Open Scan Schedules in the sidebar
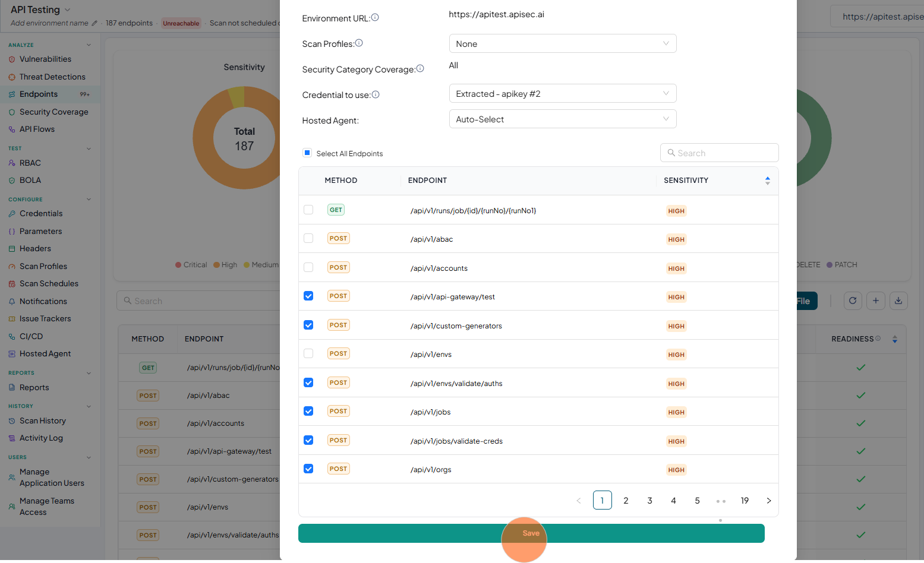Viewport: 924px width, 563px height. [x=49, y=284]
